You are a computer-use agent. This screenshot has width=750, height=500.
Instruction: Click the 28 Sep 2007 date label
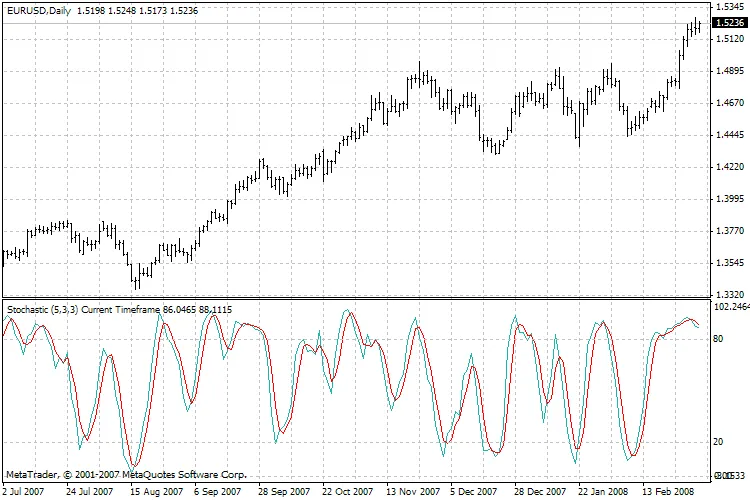click(x=282, y=492)
